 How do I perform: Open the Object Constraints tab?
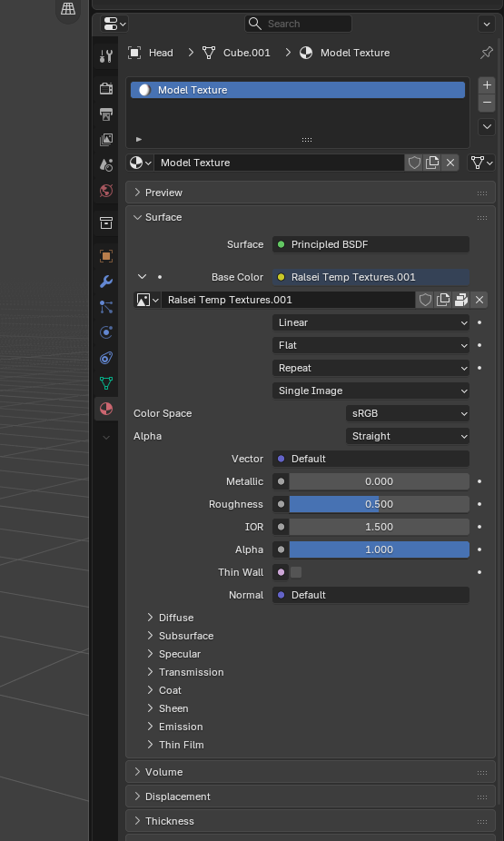point(106,358)
